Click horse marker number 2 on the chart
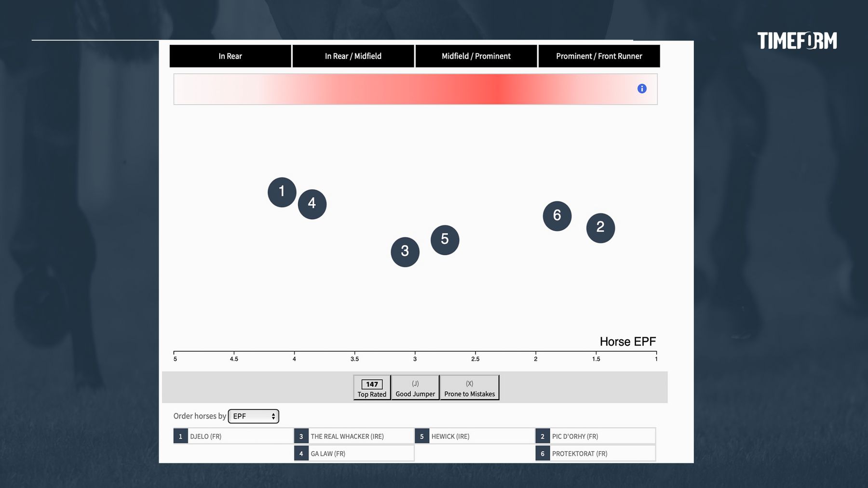Viewport: 868px width, 488px height. 600,228
